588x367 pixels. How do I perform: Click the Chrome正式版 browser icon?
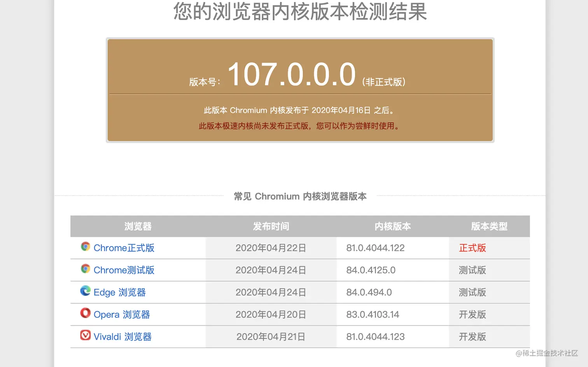86,246
